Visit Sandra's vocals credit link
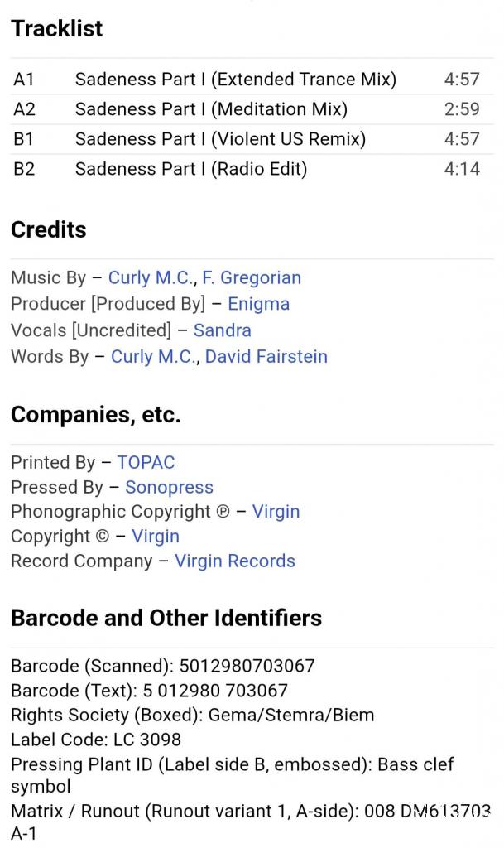Image resolution: width=504 pixels, height=848 pixels. [222, 330]
